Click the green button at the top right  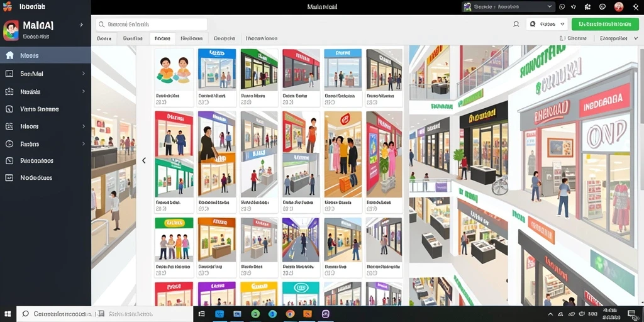coord(606,25)
